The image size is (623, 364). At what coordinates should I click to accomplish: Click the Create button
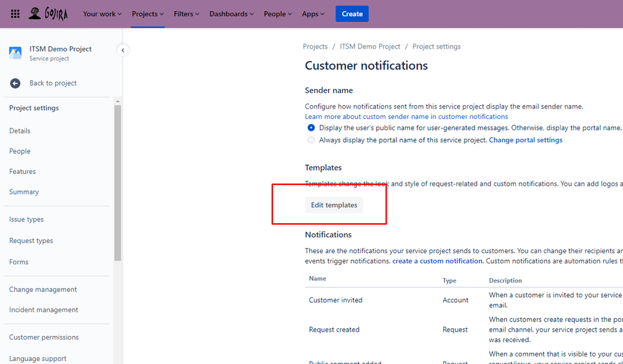pos(352,14)
